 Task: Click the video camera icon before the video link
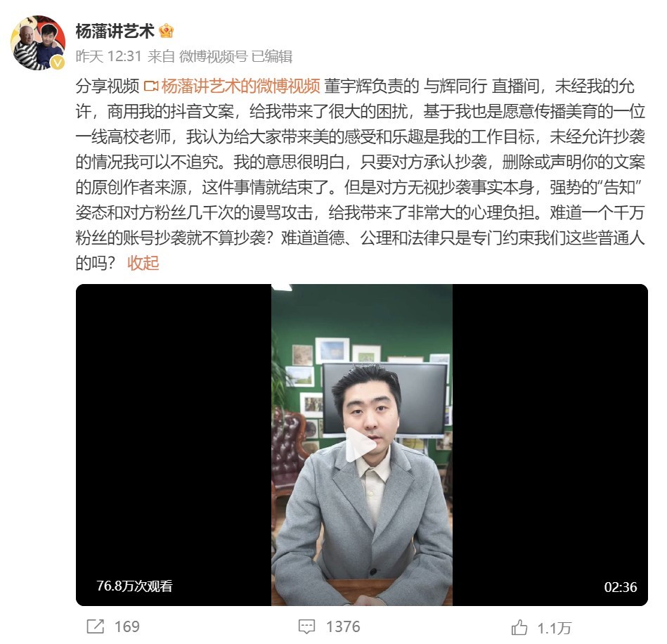[x=151, y=86]
